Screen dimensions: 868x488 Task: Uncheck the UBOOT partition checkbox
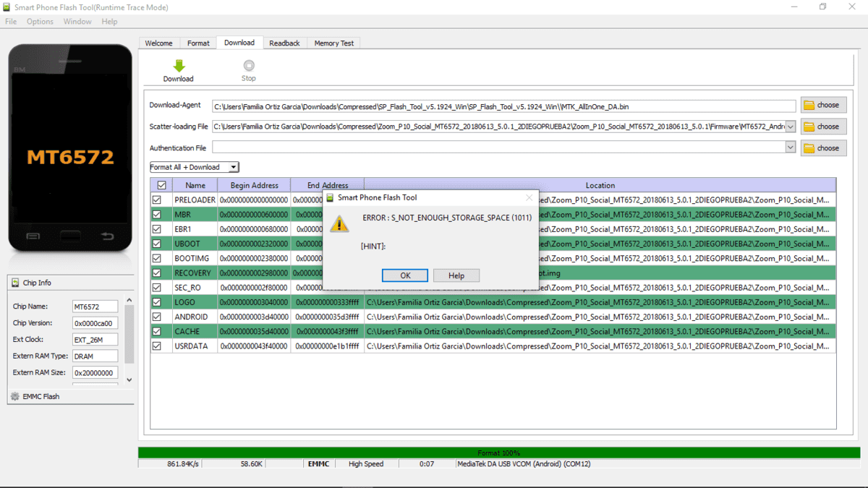tap(157, 244)
